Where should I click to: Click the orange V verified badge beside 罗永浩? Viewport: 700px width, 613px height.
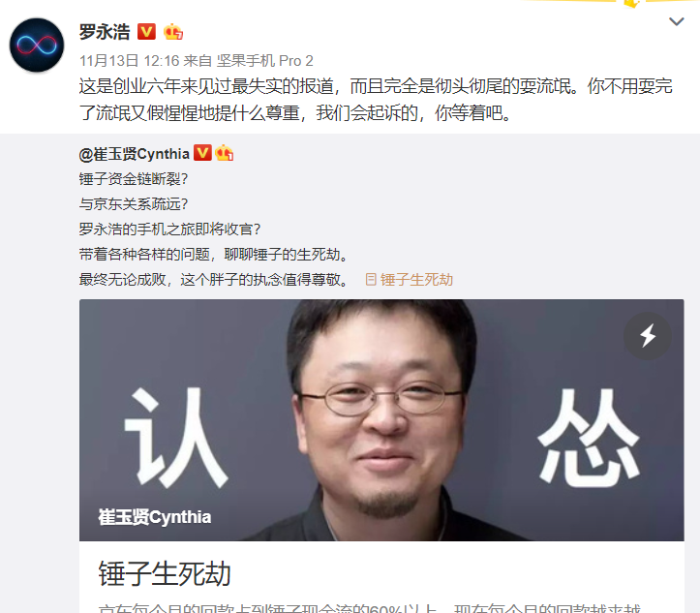tap(146, 32)
